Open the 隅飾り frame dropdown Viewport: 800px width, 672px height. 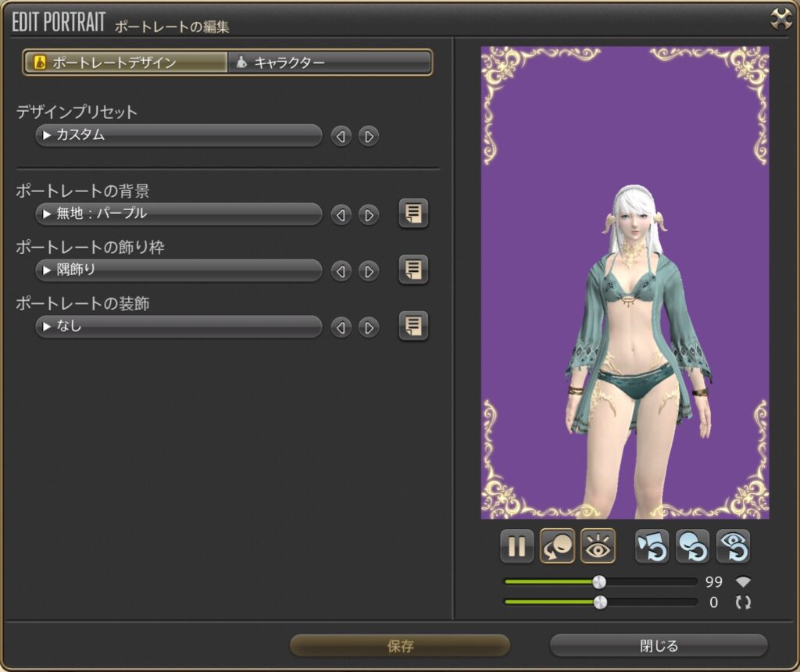pyautogui.click(x=179, y=270)
